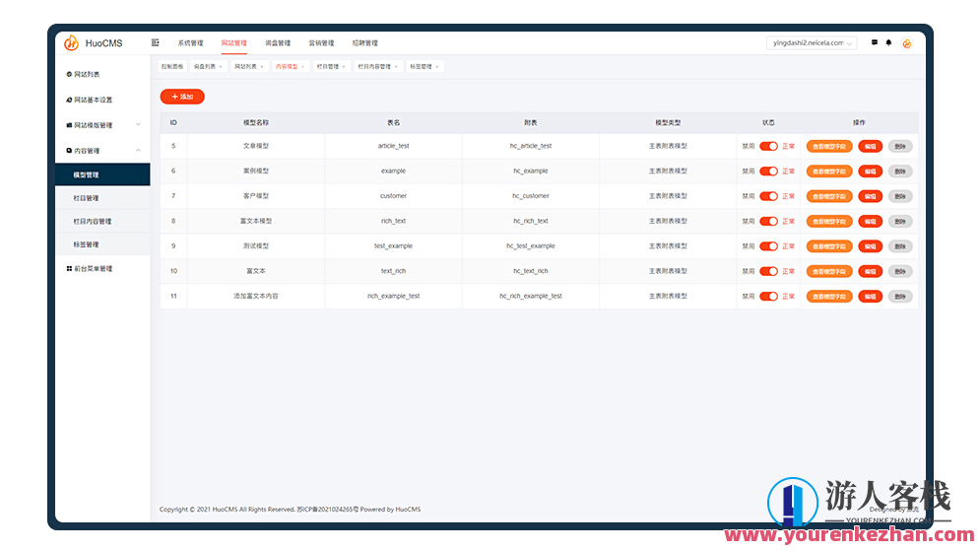Close the 询盘列表 tab with its close icon
Screen dimensions: 980x551
click(x=221, y=67)
